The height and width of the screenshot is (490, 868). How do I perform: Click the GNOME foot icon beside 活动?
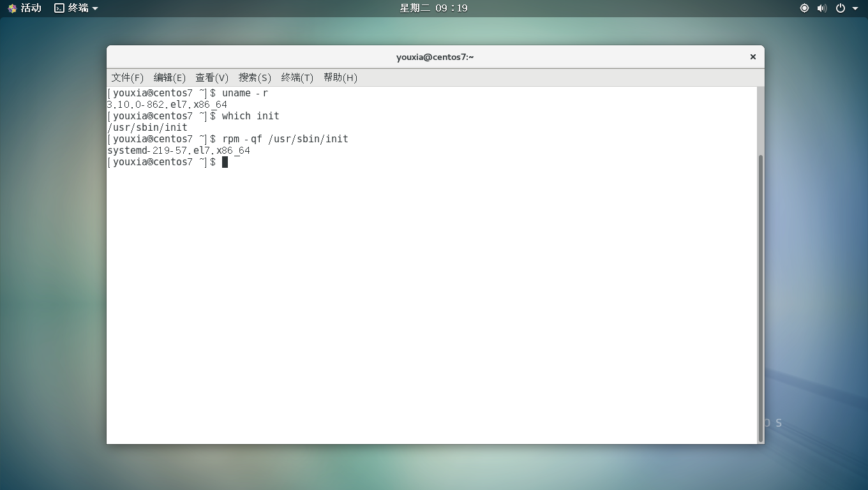[12, 8]
